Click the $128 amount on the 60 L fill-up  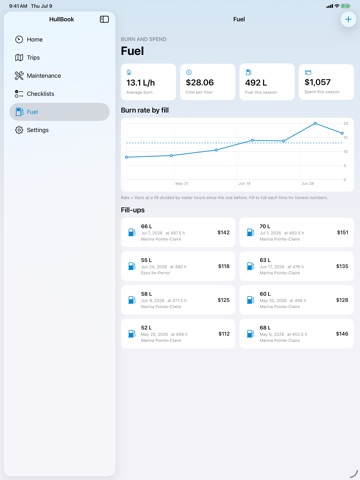tap(342, 300)
